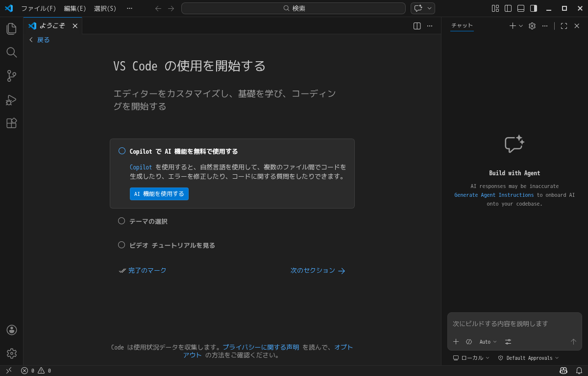588x376 pixels.
Task: Click the AI 機能を使用する button
Action: tap(159, 194)
